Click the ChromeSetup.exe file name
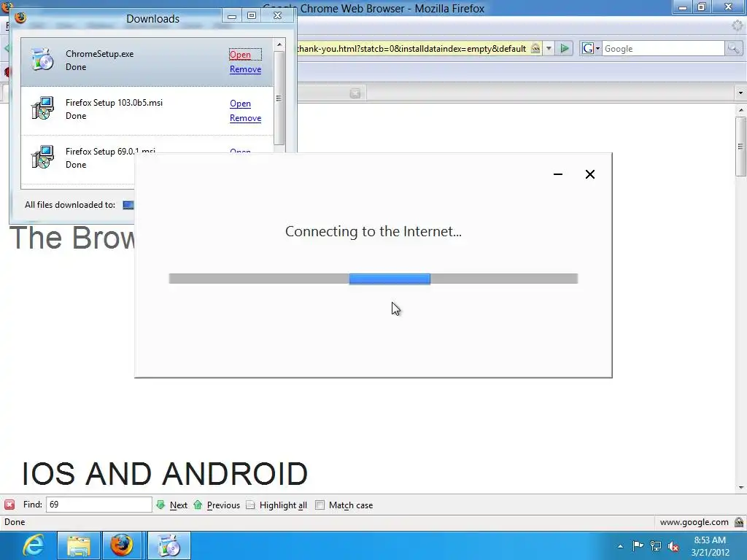Image resolution: width=747 pixels, height=560 pixels. (x=99, y=54)
